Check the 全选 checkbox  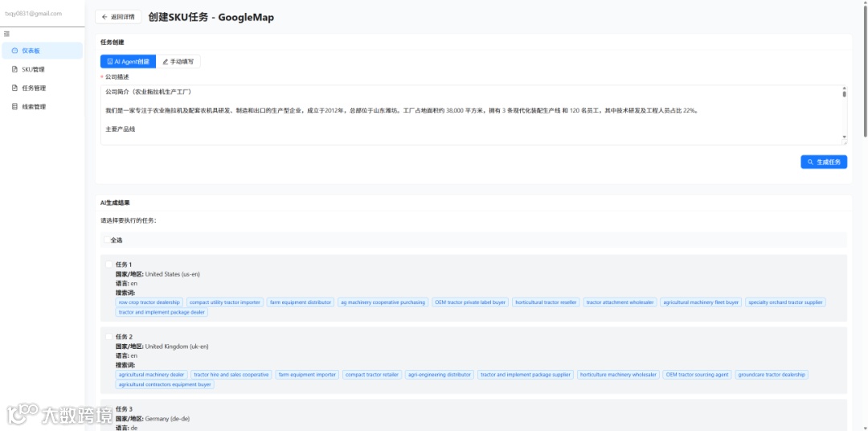108,240
